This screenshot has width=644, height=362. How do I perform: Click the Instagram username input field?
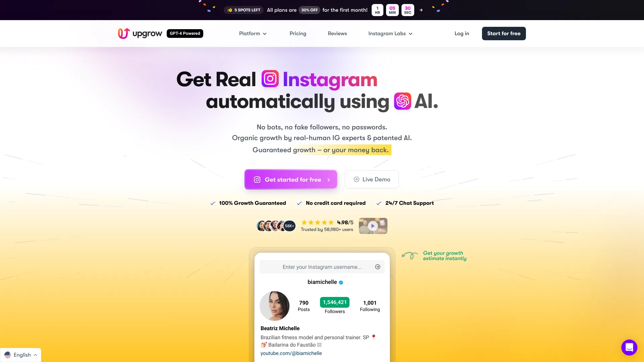pyautogui.click(x=322, y=266)
